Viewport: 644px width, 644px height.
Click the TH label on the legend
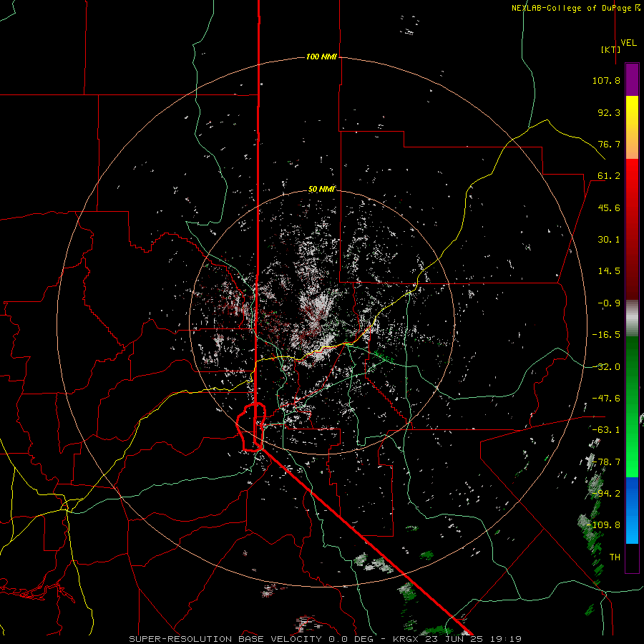tap(615, 557)
